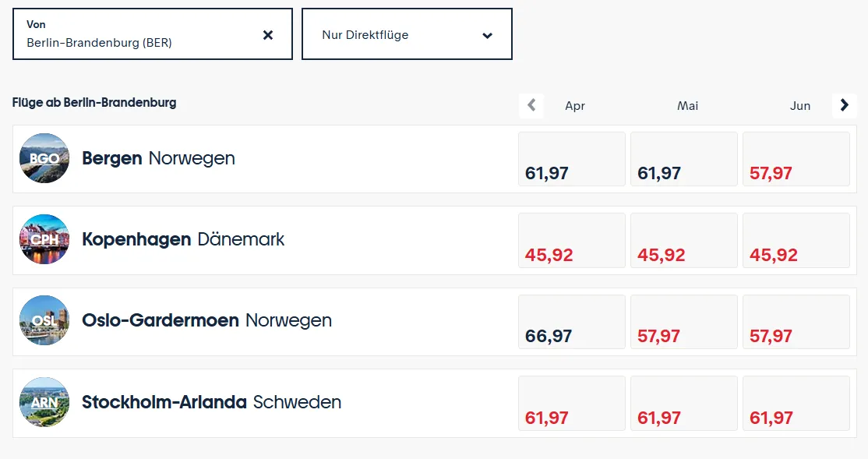Click the Kopenhagen CPH destination thumbnail
The height and width of the screenshot is (459, 868).
[x=44, y=239]
